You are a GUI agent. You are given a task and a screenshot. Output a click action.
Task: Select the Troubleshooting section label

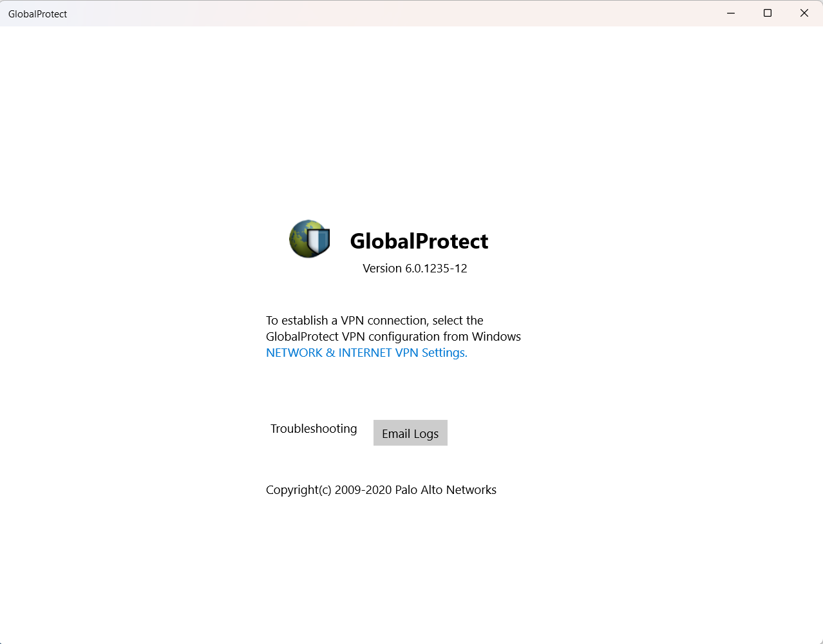(x=314, y=428)
